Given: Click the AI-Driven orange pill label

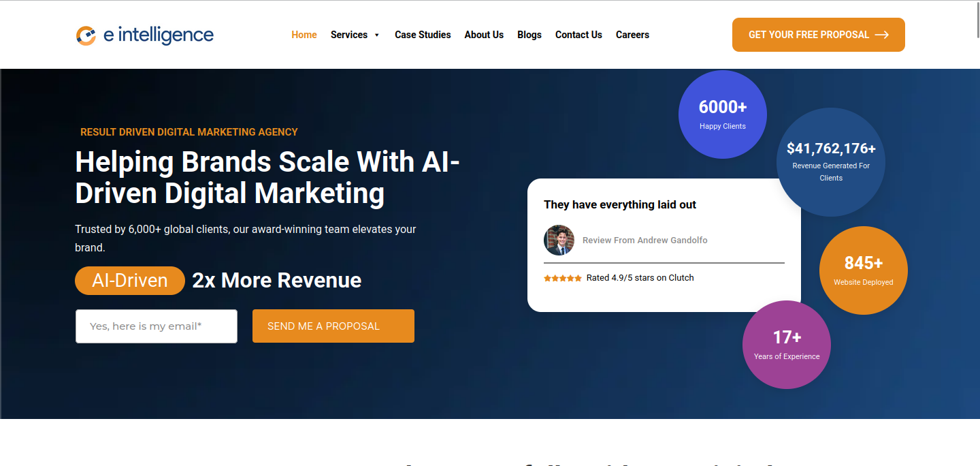Looking at the screenshot, I should coord(130,281).
